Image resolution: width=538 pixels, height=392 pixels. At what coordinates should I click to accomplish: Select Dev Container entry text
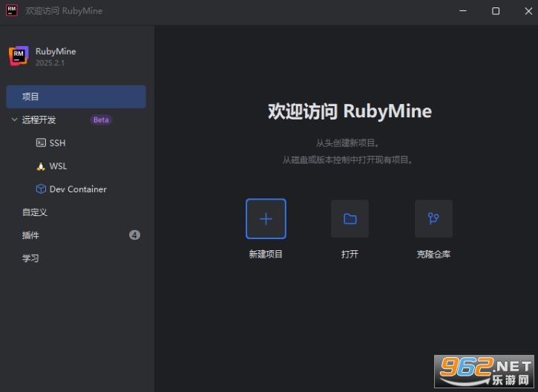click(x=78, y=189)
